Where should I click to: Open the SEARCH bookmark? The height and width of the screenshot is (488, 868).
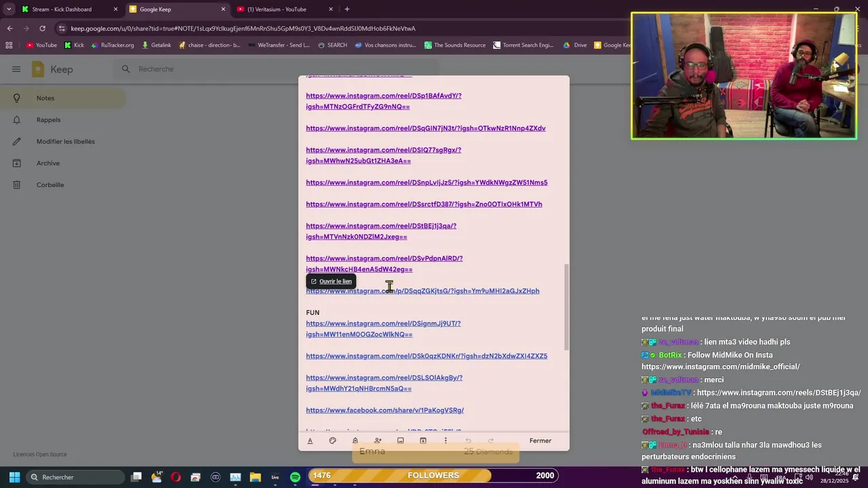click(332, 45)
